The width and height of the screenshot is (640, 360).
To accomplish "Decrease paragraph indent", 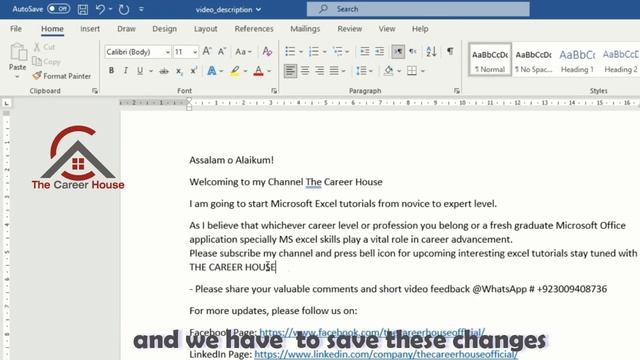I will (x=365, y=51).
